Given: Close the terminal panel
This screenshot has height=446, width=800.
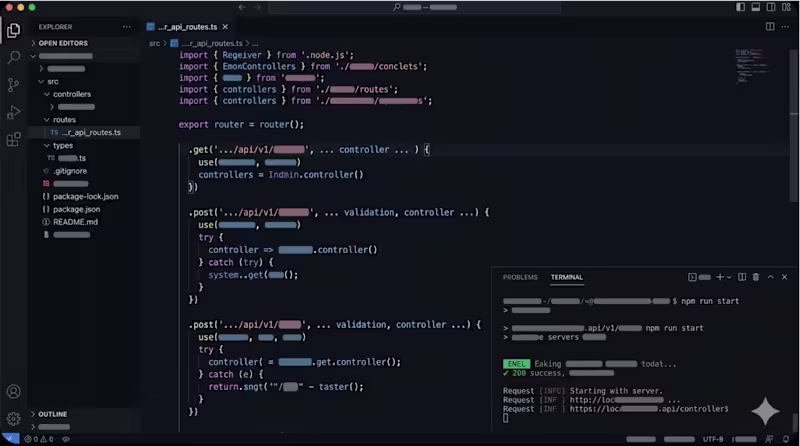Looking at the screenshot, I should [785, 277].
